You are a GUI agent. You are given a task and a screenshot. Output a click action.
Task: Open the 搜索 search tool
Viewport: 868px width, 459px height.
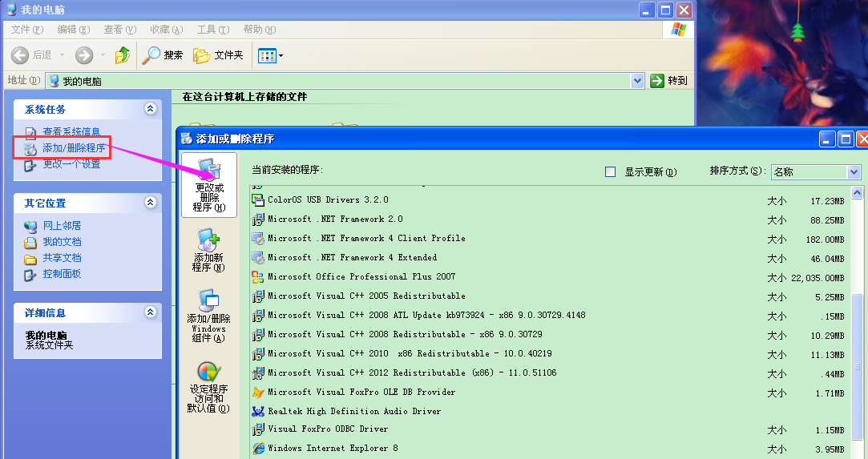162,55
